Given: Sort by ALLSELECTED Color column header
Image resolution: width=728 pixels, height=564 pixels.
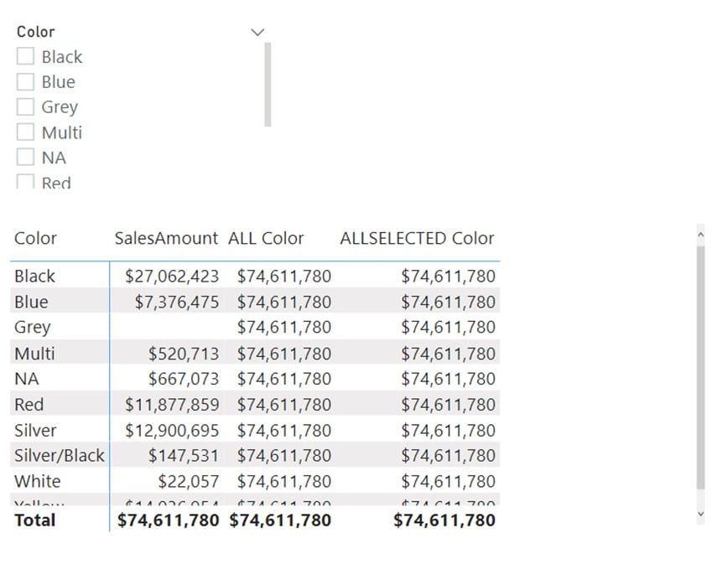Looking at the screenshot, I should 417,238.
